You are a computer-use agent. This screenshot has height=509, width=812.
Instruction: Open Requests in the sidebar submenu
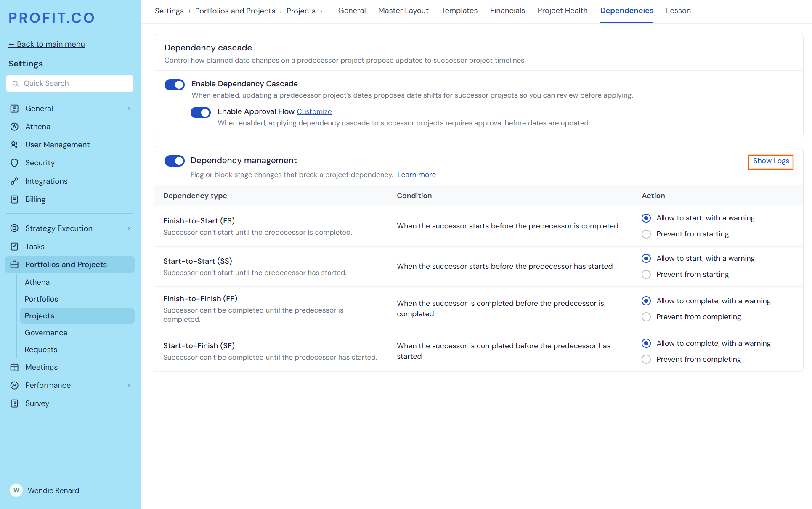point(41,350)
